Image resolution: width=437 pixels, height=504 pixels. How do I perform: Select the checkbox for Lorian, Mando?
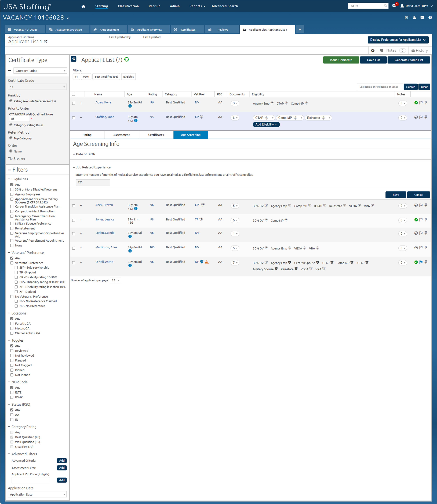point(74,234)
